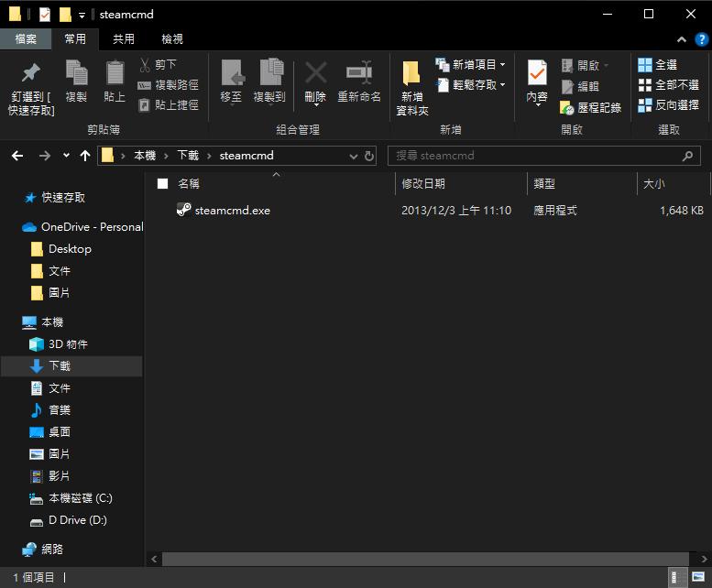The height and width of the screenshot is (588, 712).
Task: Switch to large icons view in status bar
Action: pyautogui.click(x=698, y=577)
